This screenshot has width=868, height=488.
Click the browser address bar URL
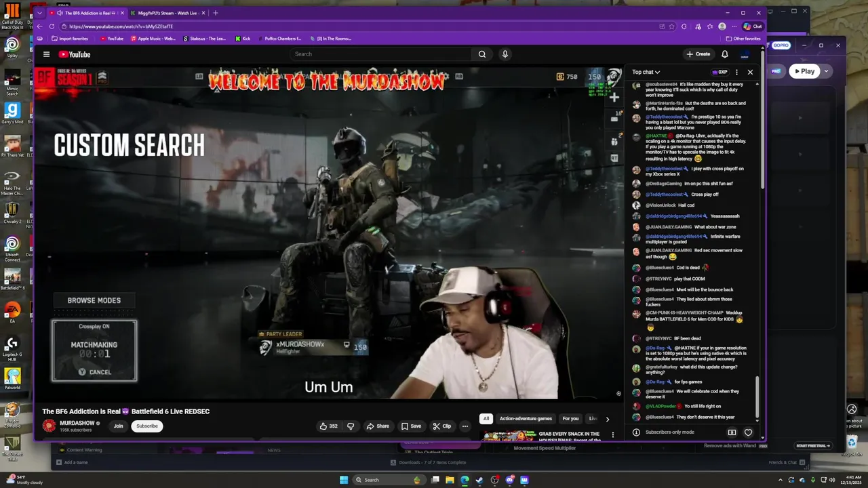121,26
